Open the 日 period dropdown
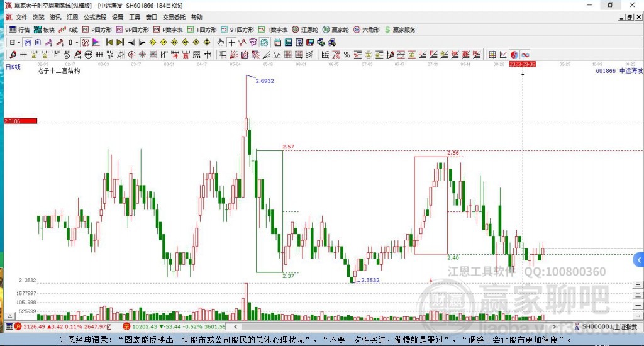The height and width of the screenshot is (346, 644). click(15, 42)
